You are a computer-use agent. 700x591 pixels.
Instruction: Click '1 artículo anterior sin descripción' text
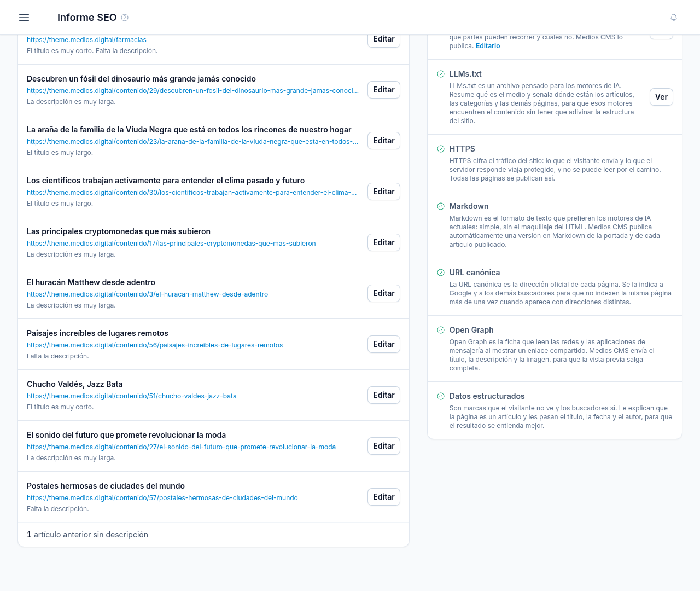87,535
